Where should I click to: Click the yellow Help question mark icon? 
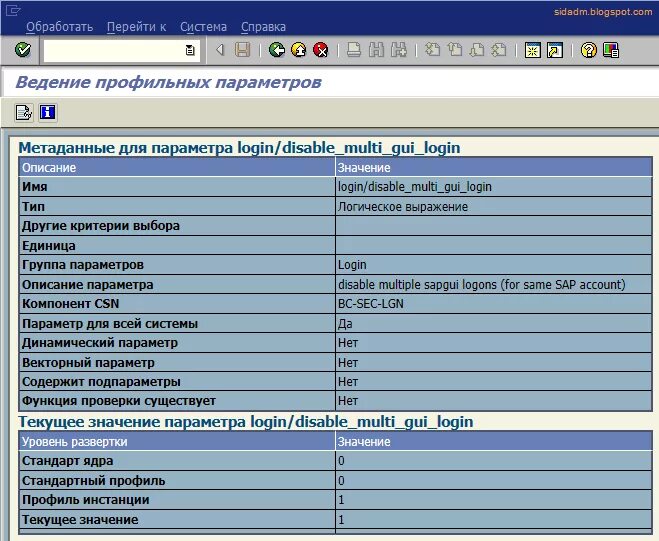click(x=588, y=50)
